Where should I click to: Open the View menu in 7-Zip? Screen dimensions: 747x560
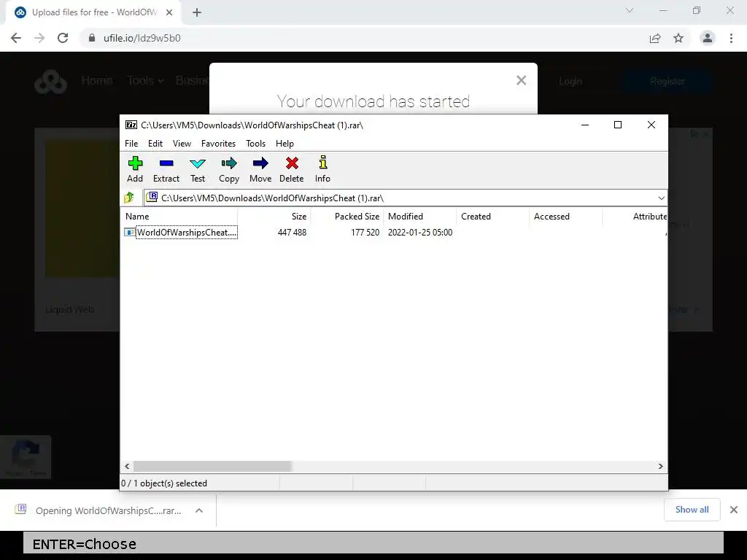tap(182, 144)
